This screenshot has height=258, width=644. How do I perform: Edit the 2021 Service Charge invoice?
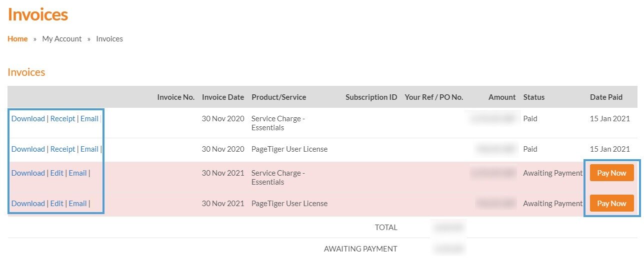click(57, 173)
